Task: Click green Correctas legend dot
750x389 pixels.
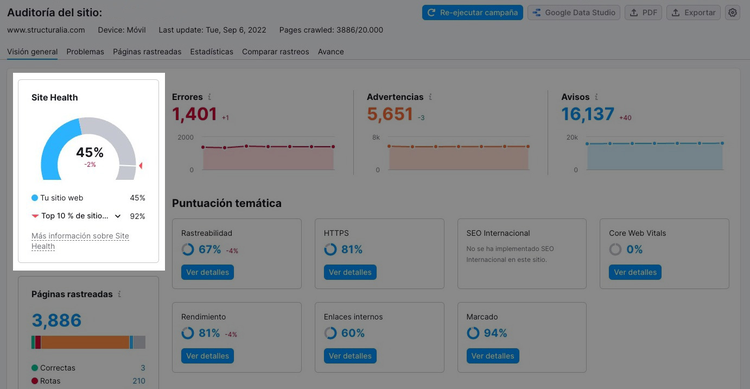Action: click(34, 368)
